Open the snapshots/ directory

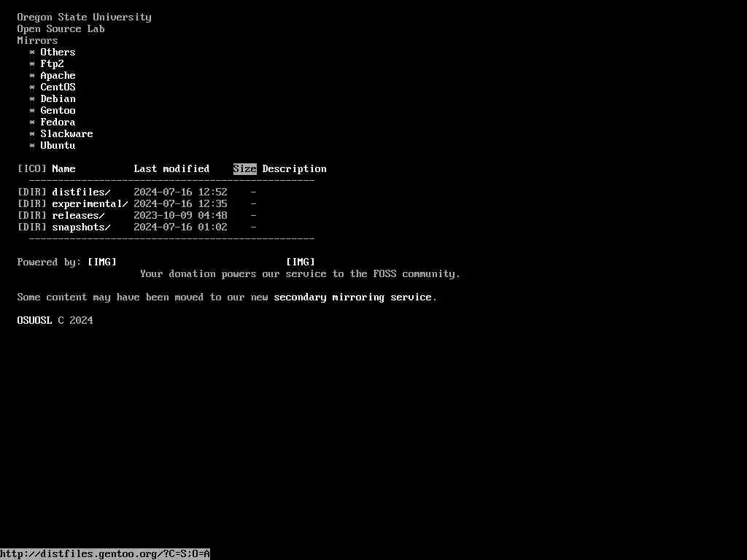click(81, 227)
